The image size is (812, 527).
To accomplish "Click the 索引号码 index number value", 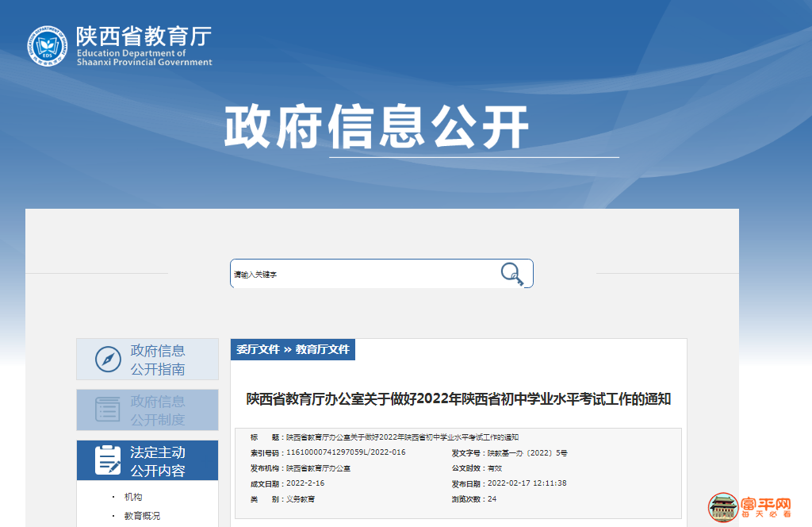I will coord(346,452).
